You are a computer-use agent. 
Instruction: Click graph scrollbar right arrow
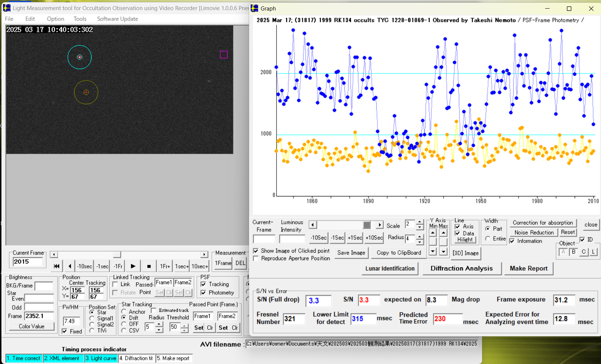click(x=380, y=225)
